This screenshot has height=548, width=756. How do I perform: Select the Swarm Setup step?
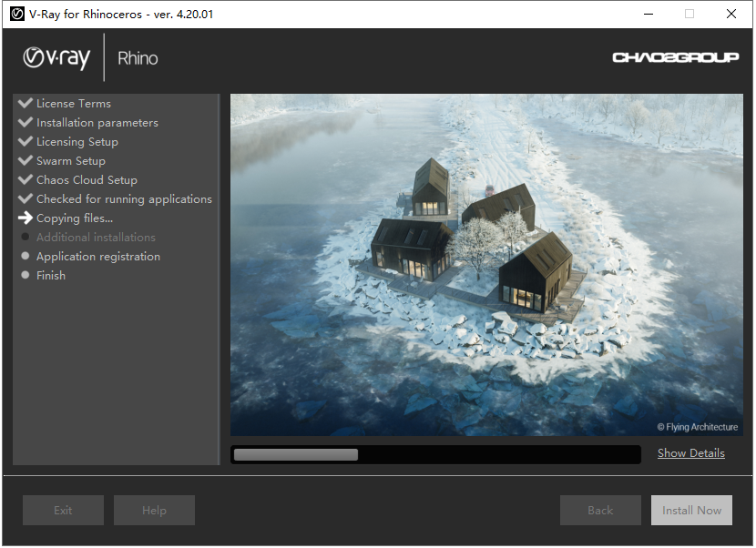click(71, 160)
